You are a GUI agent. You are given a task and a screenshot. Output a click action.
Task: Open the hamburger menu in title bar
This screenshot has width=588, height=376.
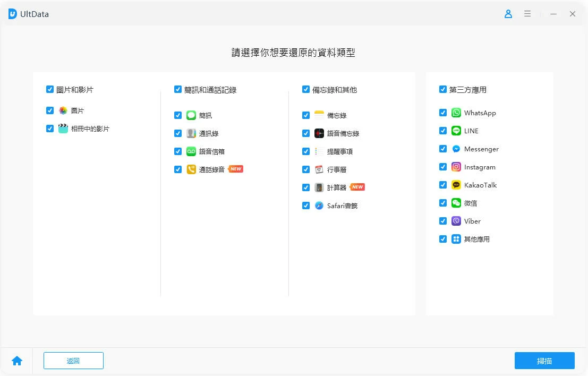(527, 14)
